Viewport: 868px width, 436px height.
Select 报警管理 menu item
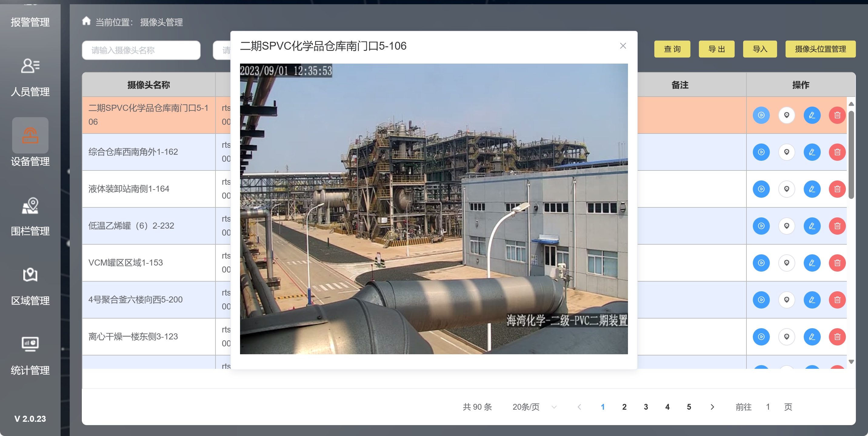[x=30, y=22]
